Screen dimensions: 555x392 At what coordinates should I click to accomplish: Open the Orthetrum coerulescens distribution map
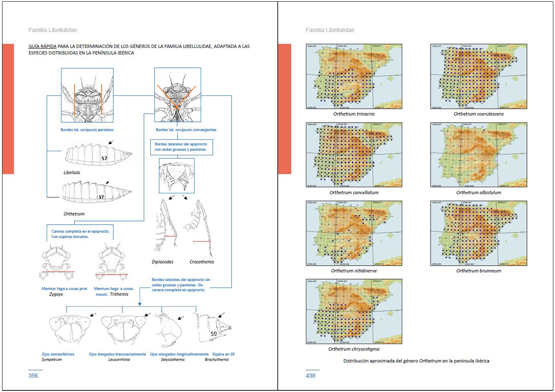[479, 76]
